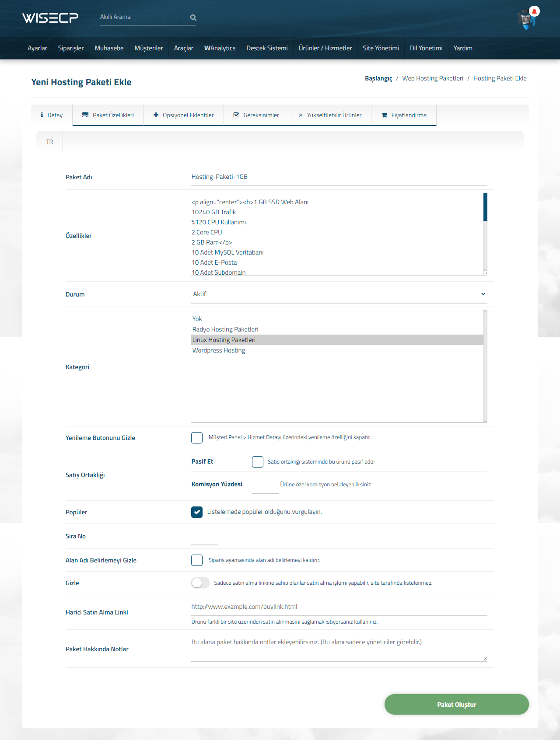Click the search magnifier icon
This screenshot has height=740, width=560.
(193, 17)
